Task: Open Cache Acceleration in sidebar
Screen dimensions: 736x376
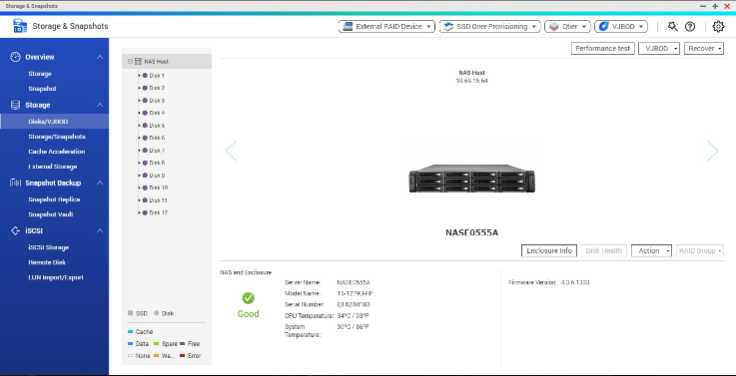Action: tap(57, 152)
